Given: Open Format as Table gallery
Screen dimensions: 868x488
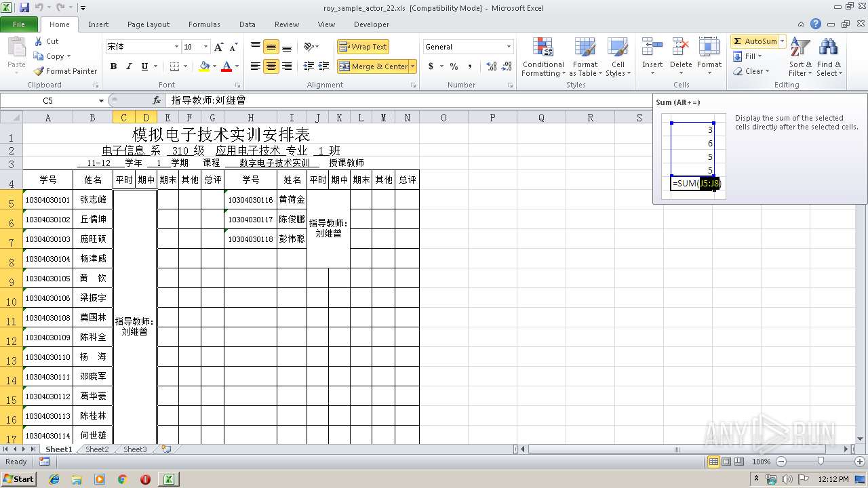Looking at the screenshot, I should click(x=585, y=58).
